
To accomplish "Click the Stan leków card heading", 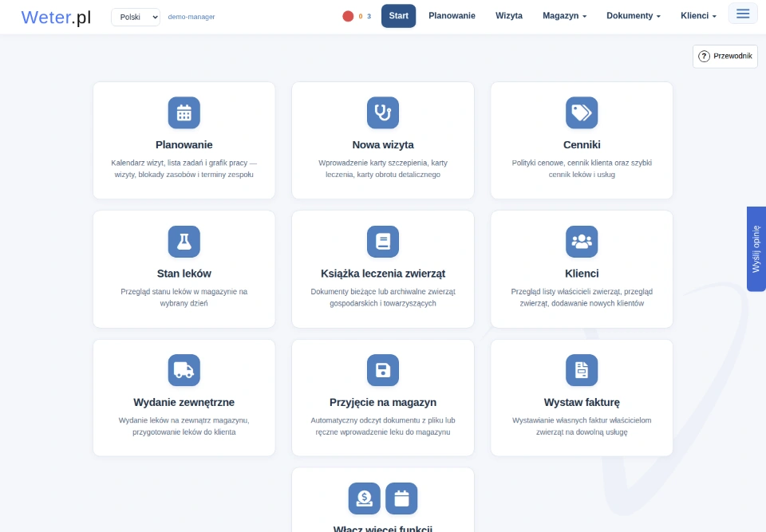I will point(184,274).
